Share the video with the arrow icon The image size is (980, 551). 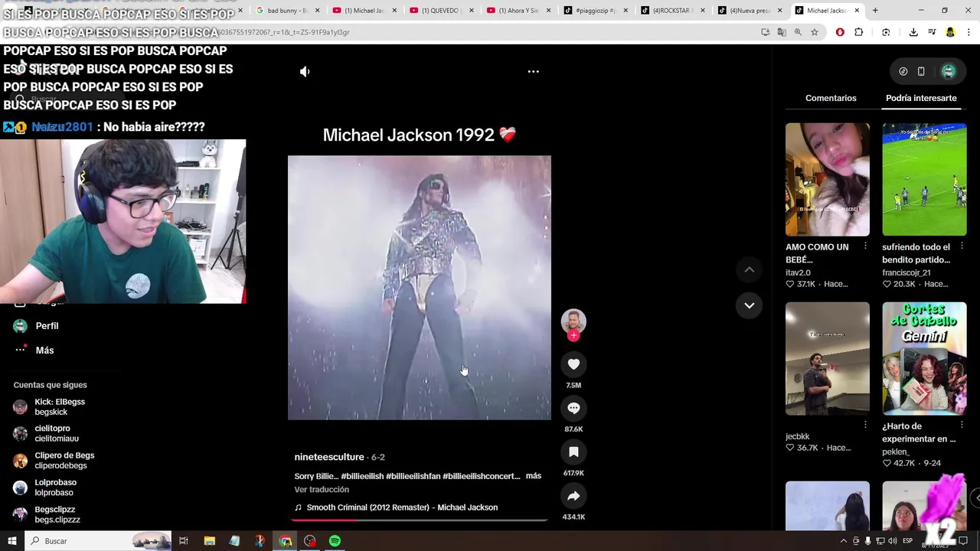573,496
